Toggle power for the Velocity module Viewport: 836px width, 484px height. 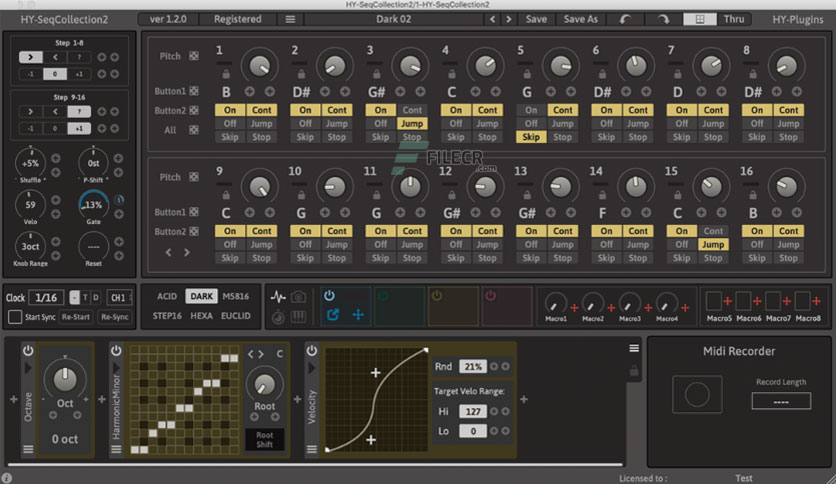point(312,350)
